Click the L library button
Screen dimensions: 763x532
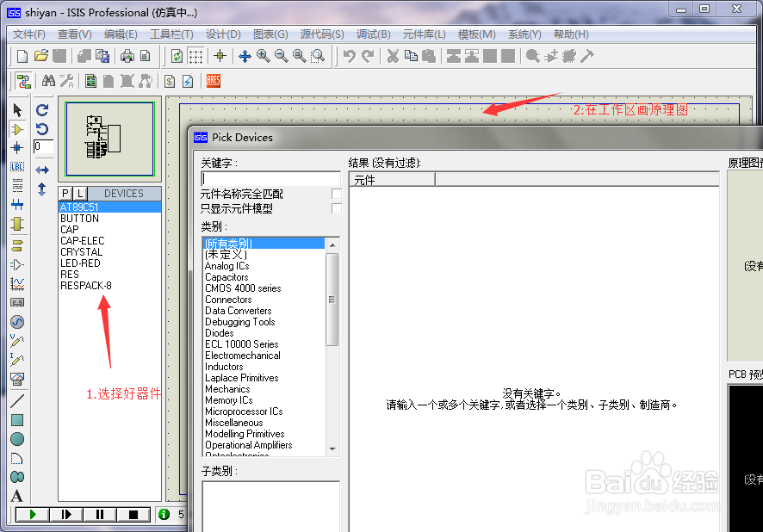tap(80, 193)
